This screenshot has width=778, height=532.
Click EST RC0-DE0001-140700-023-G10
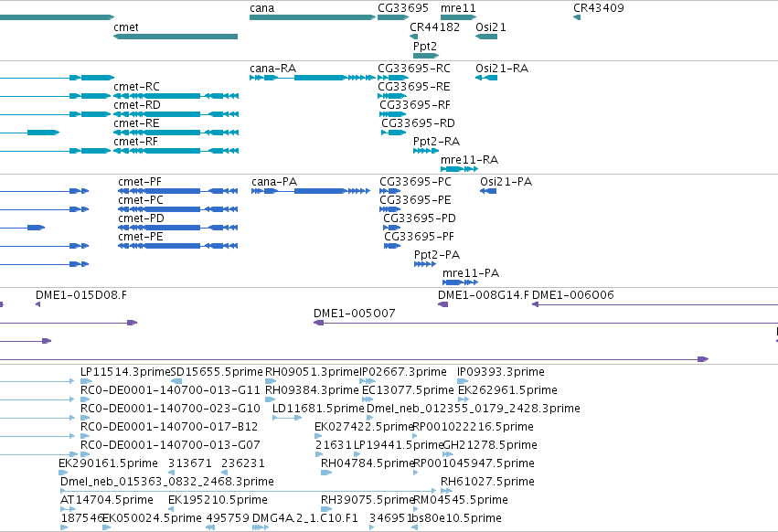[x=170, y=409]
